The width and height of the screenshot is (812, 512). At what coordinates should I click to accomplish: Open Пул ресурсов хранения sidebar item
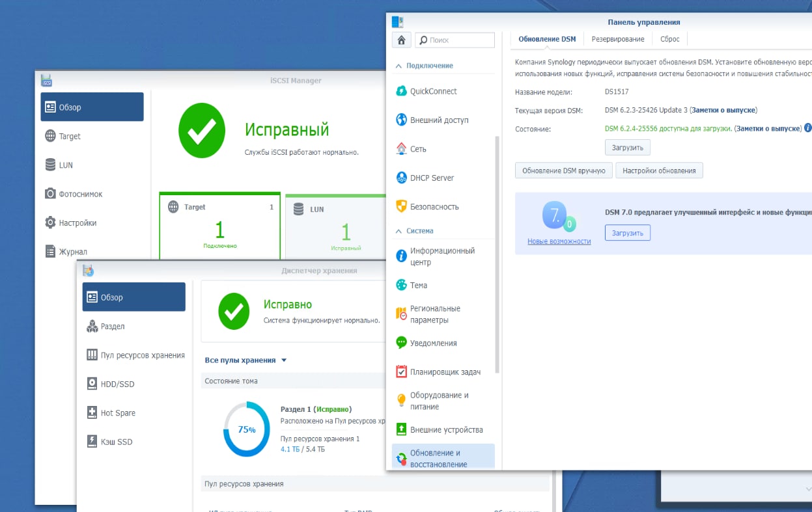tap(133, 355)
